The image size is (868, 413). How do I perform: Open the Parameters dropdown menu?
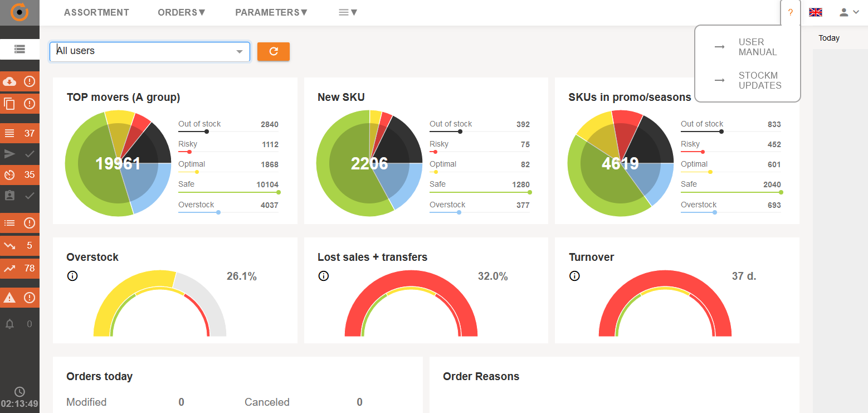(x=271, y=12)
